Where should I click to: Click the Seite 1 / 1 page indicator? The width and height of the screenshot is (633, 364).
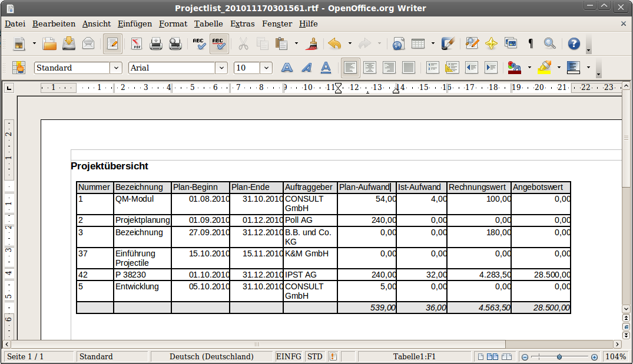(x=25, y=356)
